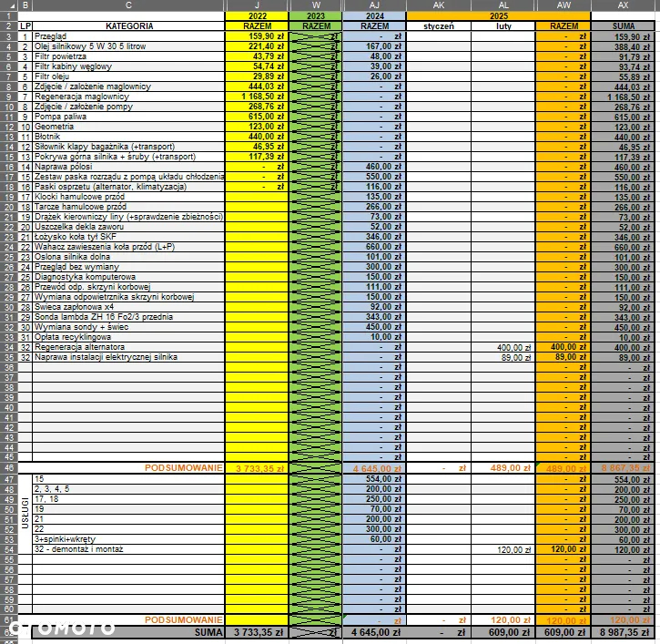Click the 2025 merged header cell

pos(499,16)
